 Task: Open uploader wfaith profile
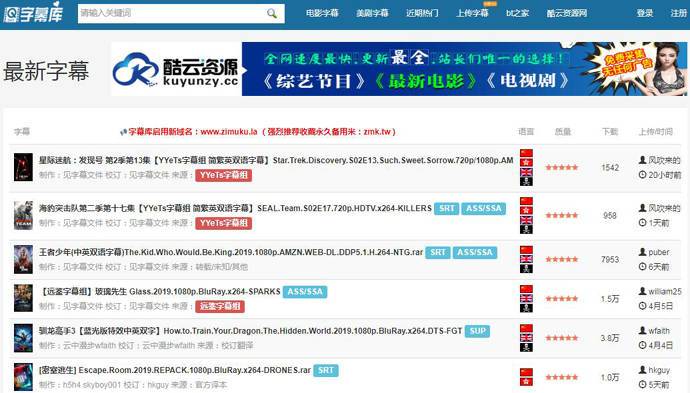[659, 331]
